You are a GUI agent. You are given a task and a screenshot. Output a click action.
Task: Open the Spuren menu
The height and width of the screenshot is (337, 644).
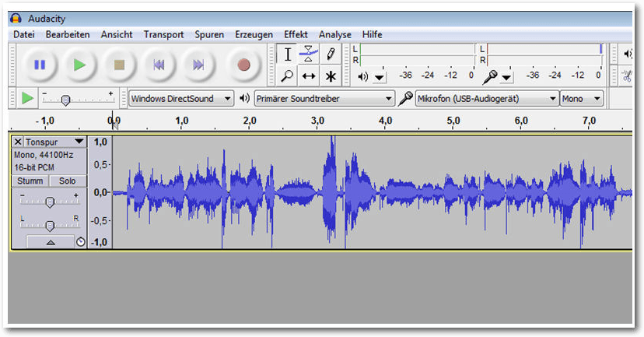[209, 34]
